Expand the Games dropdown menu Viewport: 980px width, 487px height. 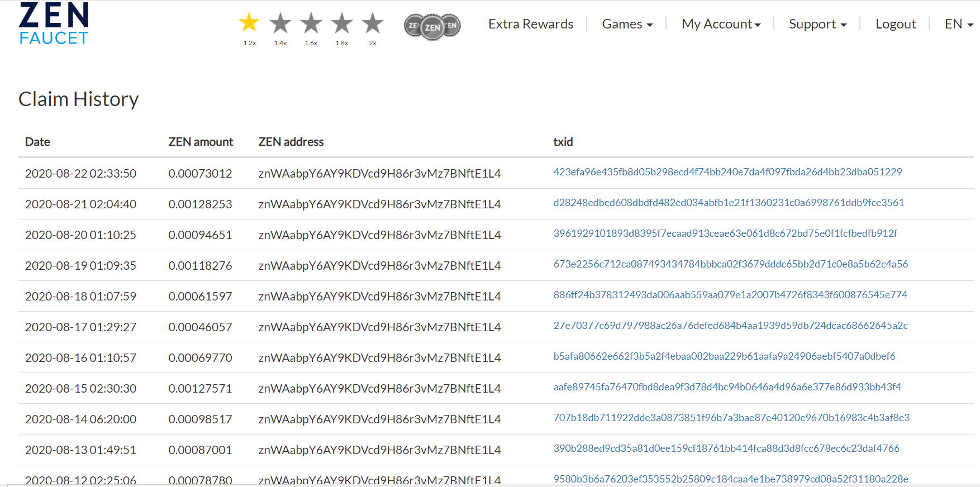[627, 24]
